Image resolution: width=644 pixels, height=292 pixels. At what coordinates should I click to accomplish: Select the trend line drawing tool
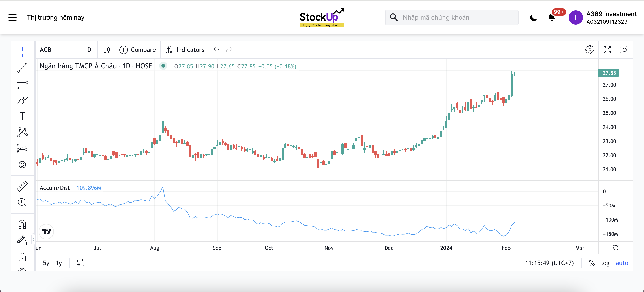(x=23, y=68)
